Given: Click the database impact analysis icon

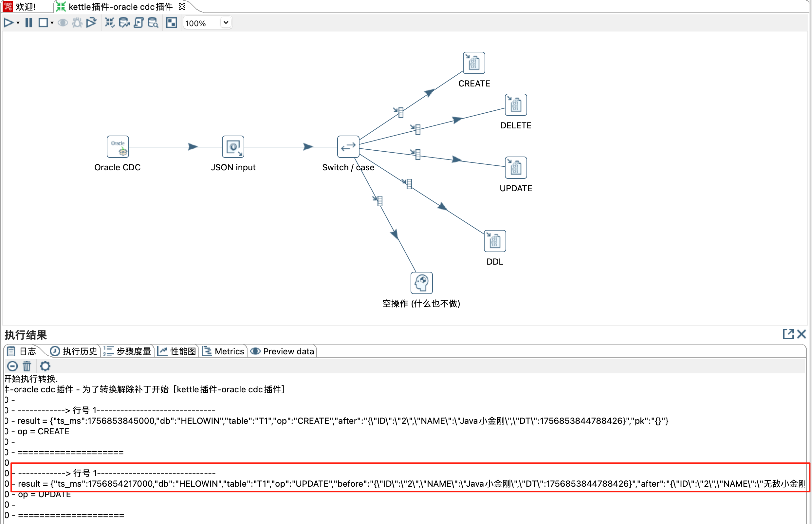Looking at the screenshot, I should [x=124, y=23].
